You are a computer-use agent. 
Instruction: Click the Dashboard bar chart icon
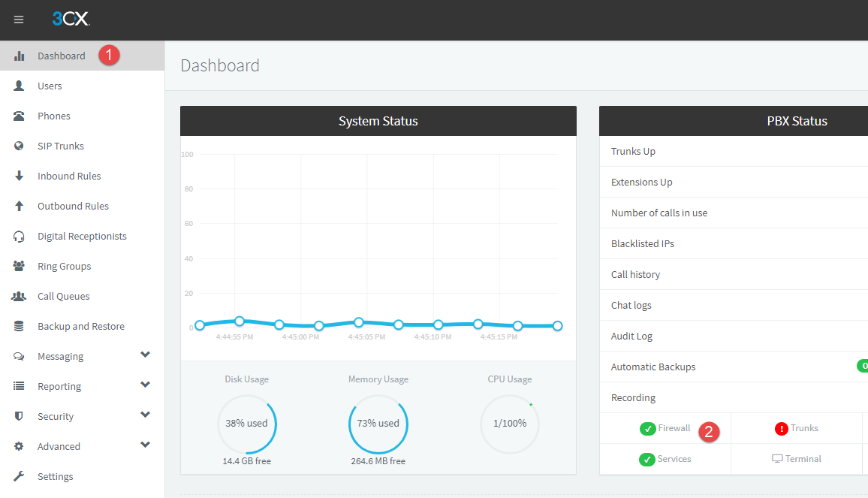tap(20, 56)
